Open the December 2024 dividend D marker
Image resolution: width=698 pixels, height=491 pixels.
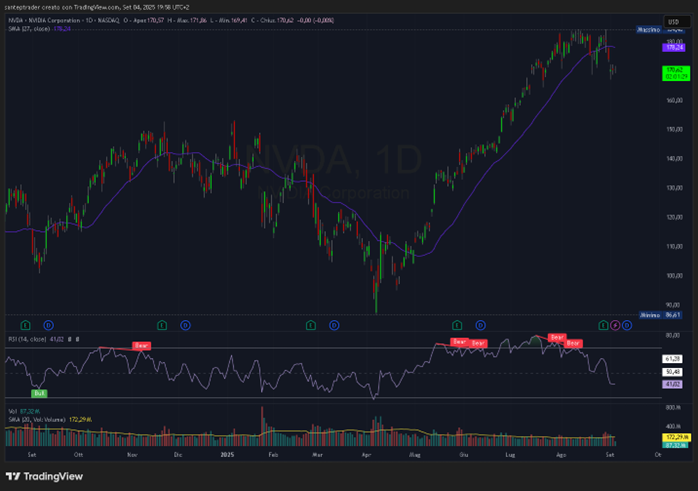tap(185, 325)
